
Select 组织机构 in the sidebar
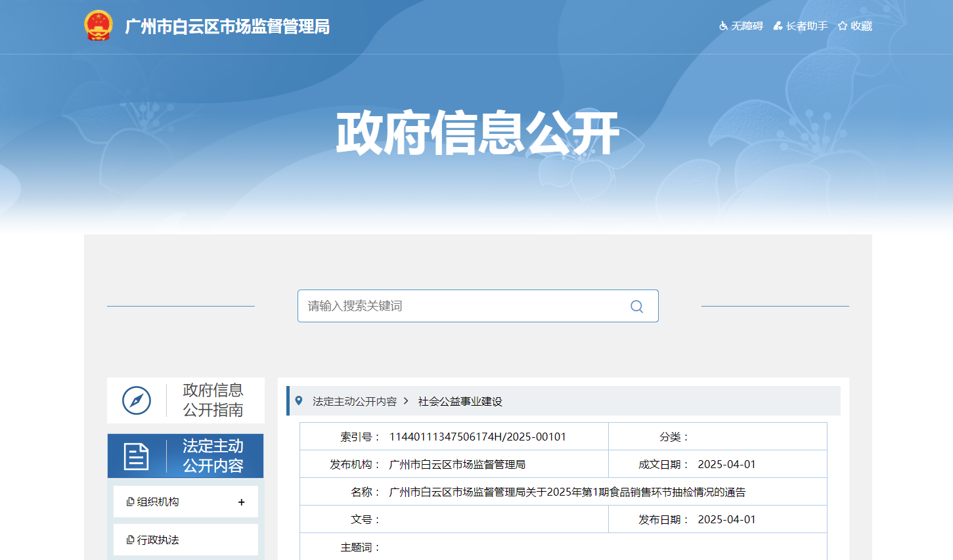click(x=158, y=502)
